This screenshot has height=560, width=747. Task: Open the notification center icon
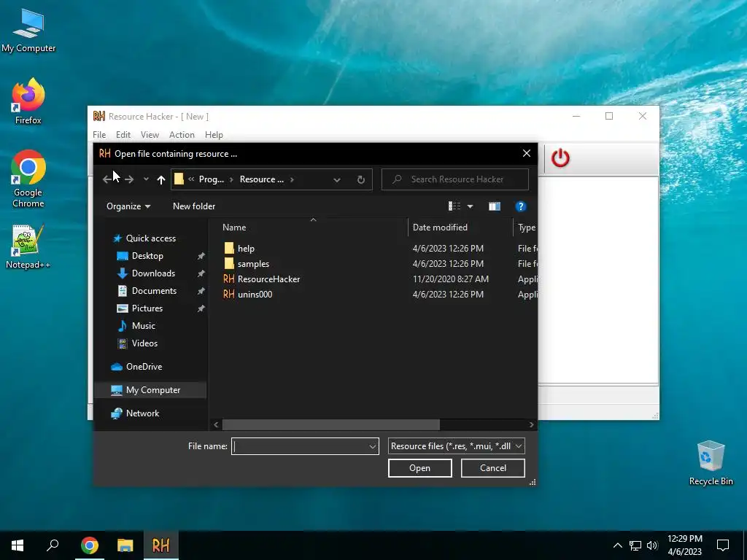tap(723, 545)
